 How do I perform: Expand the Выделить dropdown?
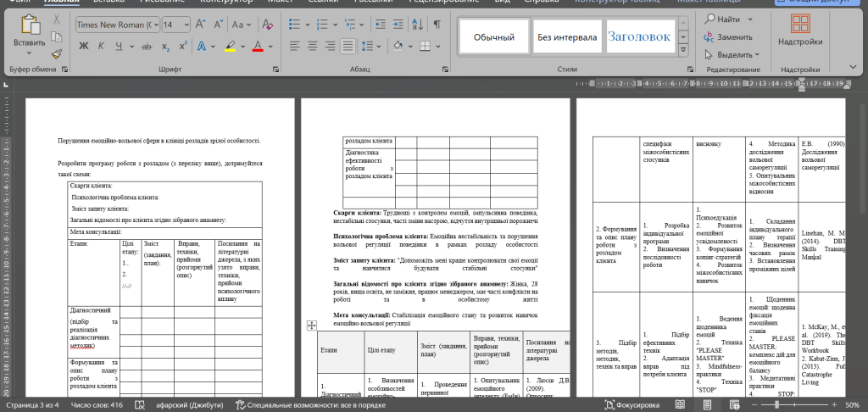point(757,55)
